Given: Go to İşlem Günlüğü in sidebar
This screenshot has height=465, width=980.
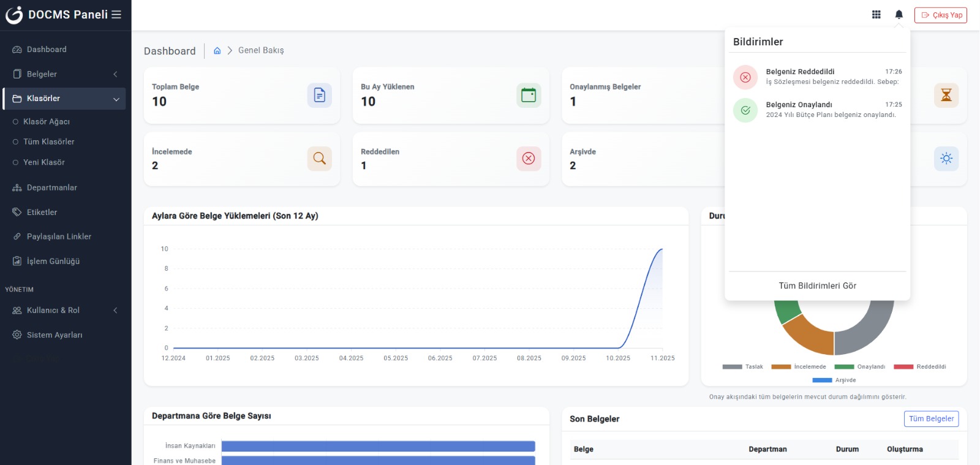Looking at the screenshot, I should (53, 261).
